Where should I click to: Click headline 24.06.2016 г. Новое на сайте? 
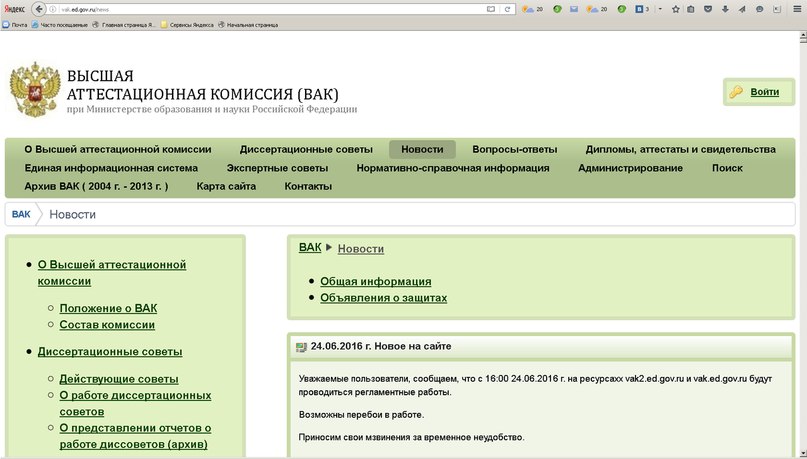(x=381, y=347)
